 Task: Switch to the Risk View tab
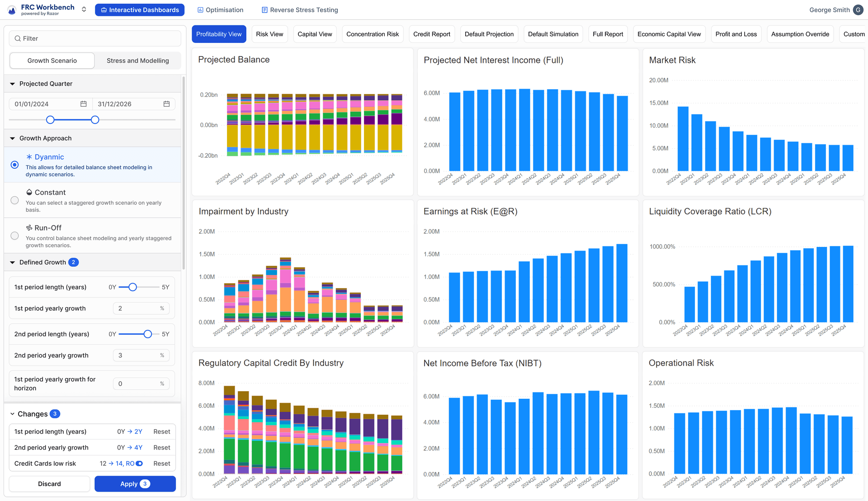click(x=269, y=34)
